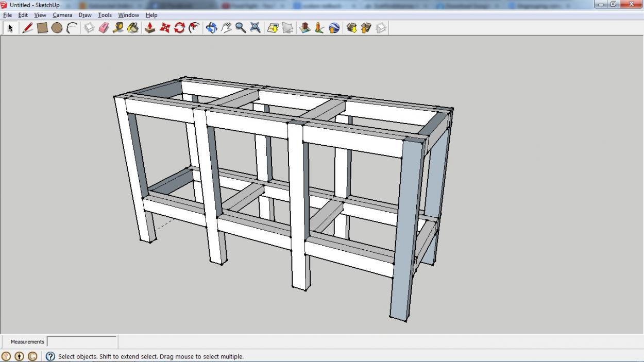This screenshot has width=644, height=362.
Task: Click the pink Eraser tool
Action: coord(104,28)
